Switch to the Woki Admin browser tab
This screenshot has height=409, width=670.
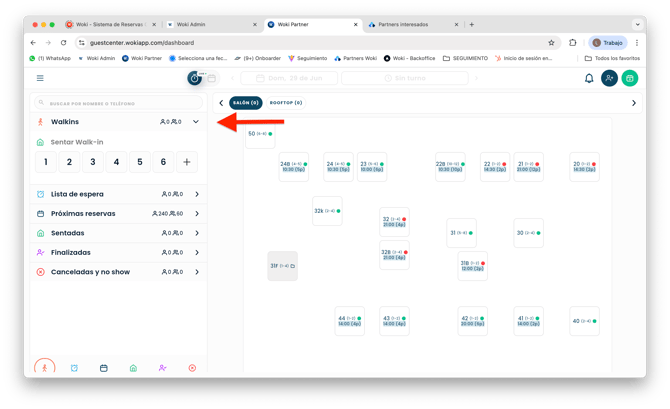coord(209,24)
